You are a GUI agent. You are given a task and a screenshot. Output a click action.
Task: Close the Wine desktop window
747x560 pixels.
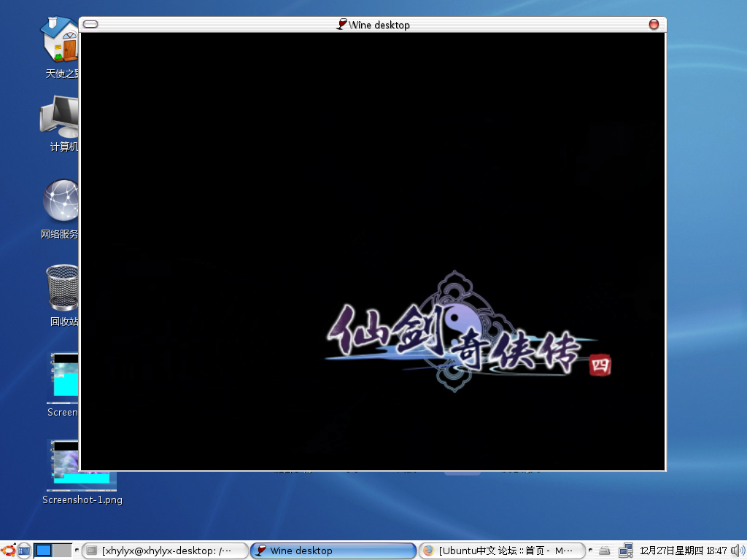[654, 24]
